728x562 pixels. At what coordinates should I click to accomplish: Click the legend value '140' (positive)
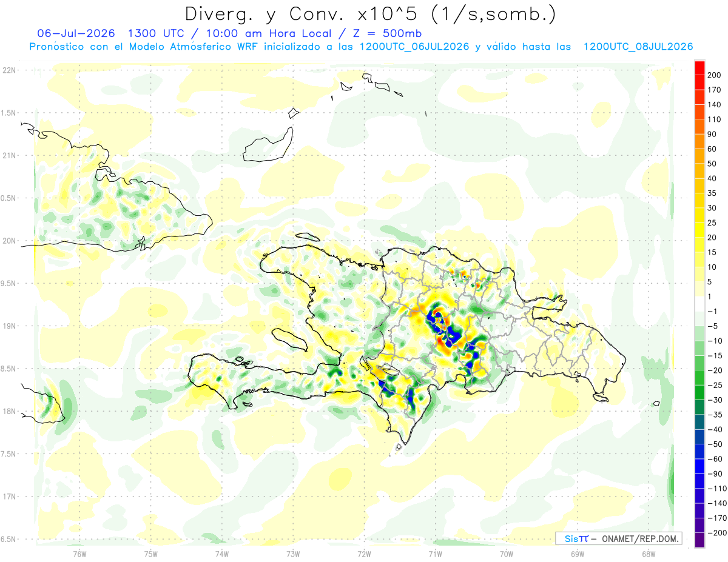[x=714, y=104]
